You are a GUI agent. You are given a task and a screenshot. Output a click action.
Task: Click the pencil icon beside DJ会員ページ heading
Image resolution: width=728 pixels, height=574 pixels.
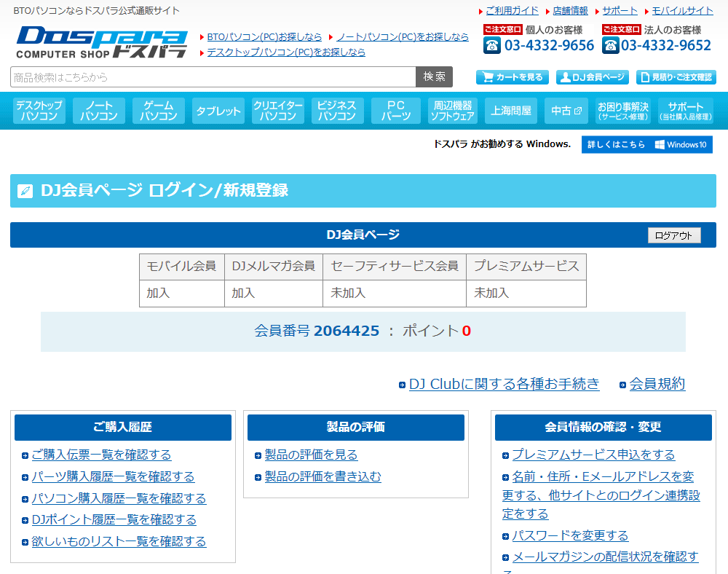pyautogui.click(x=25, y=191)
